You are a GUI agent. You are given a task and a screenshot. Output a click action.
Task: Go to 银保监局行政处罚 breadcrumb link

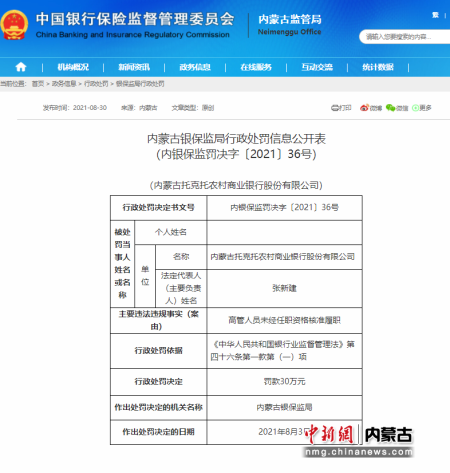click(x=140, y=84)
